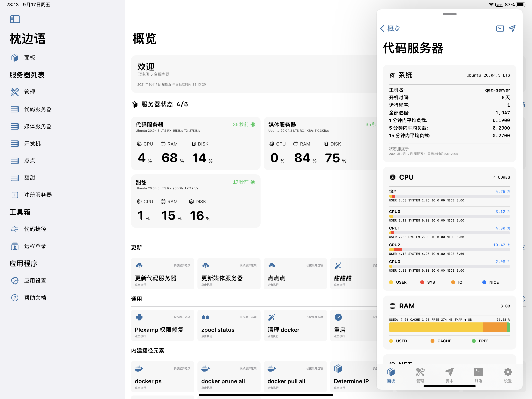Open 脚本 tab in bottom bar
Image resolution: width=532 pixels, height=399 pixels.
(x=449, y=375)
